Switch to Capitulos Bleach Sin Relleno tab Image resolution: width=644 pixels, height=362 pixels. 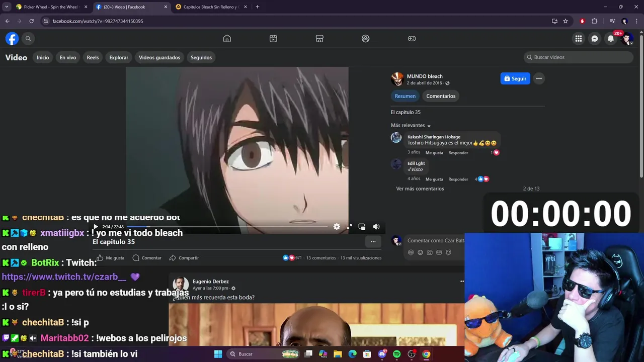pyautogui.click(x=211, y=7)
